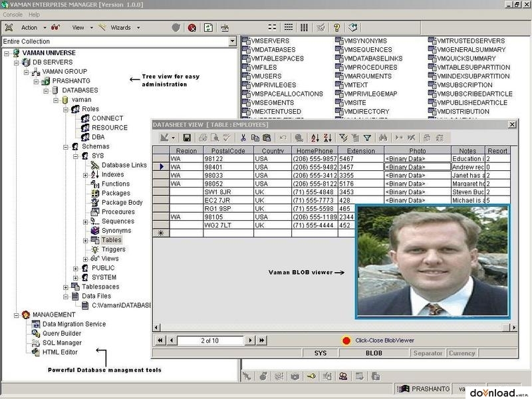The width and height of the screenshot is (532, 399).
Task: Select the CONNECT role
Action: click(x=107, y=118)
